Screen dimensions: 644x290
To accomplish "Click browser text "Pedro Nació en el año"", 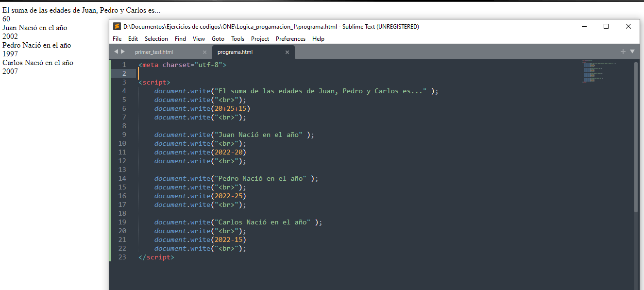I will pyautogui.click(x=37, y=45).
